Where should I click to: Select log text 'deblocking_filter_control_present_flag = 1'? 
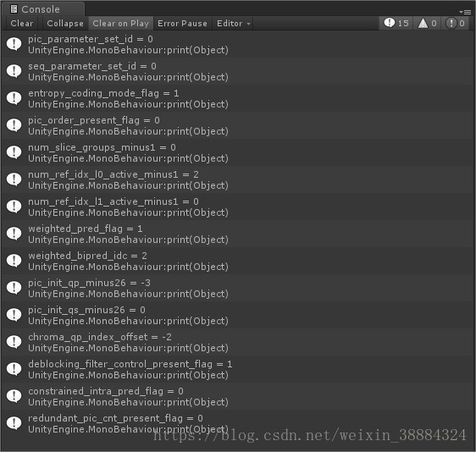click(130, 364)
